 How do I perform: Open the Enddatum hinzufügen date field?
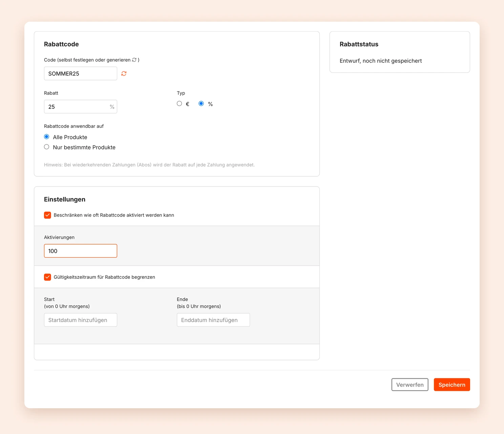[x=213, y=320]
